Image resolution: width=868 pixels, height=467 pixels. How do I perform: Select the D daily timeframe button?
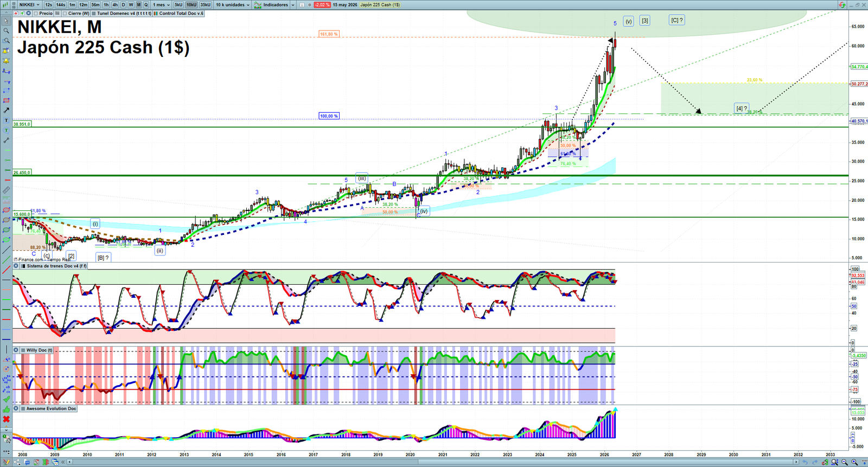[123, 5]
